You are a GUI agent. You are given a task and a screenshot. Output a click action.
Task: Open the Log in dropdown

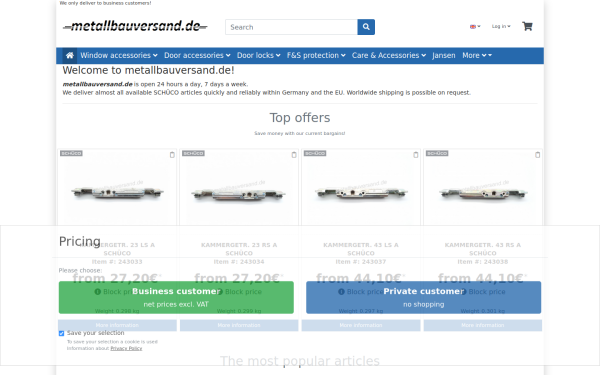501,26
